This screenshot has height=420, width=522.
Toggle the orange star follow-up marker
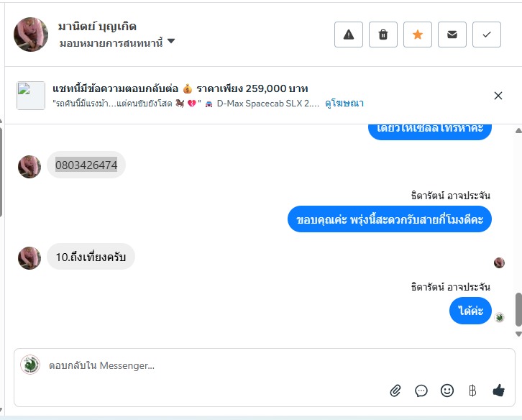click(x=418, y=35)
